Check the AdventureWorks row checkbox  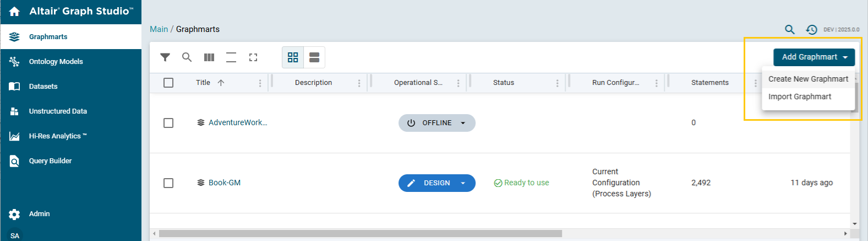(168, 123)
